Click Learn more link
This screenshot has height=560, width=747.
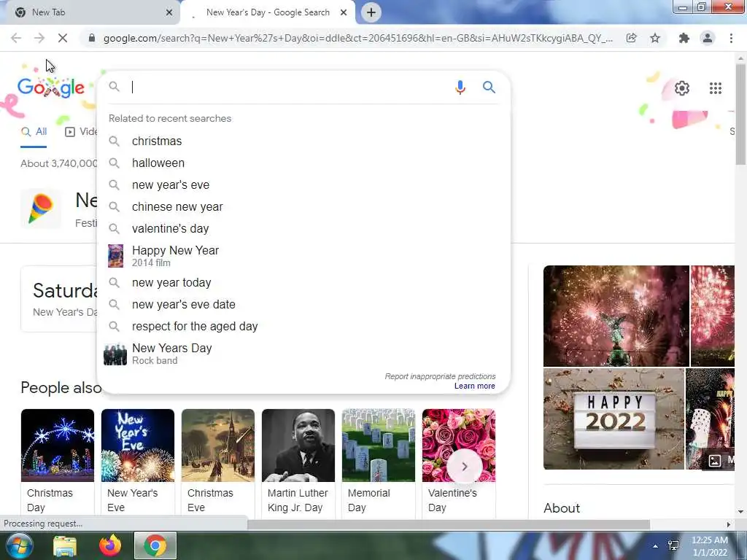pos(474,386)
